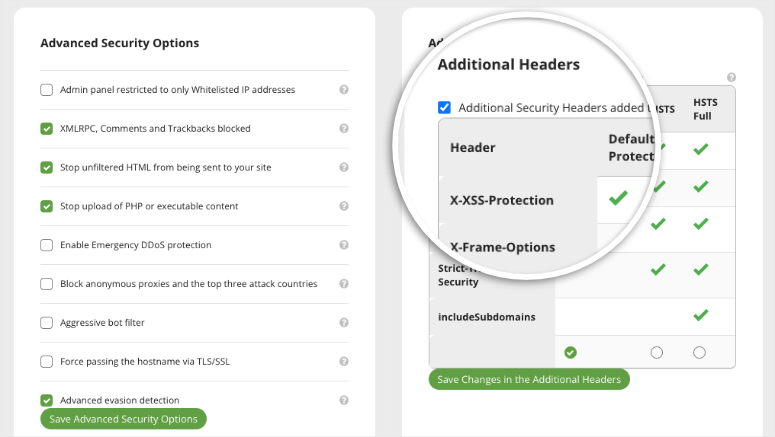The image size is (775, 437).
Task: Click Save Changes in the Additional Headers
Action: pyautogui.click(x=529, y=379)
